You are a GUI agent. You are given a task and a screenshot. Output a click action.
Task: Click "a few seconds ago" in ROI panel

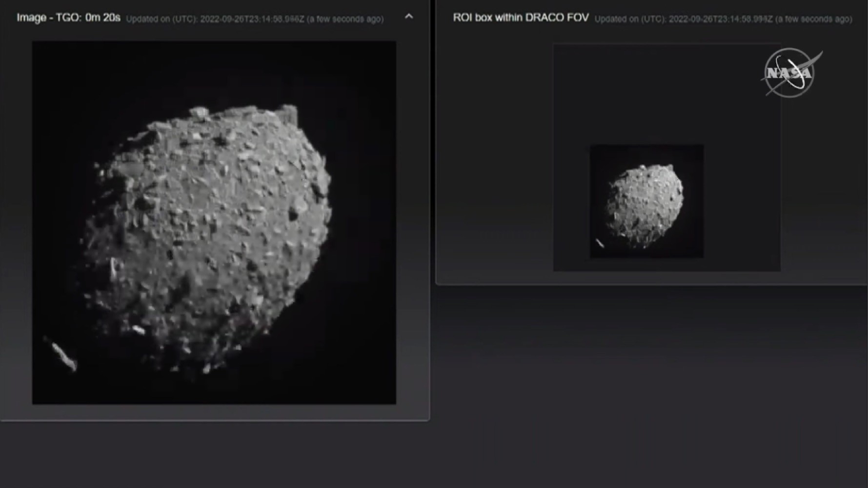[x=813, y=19]
